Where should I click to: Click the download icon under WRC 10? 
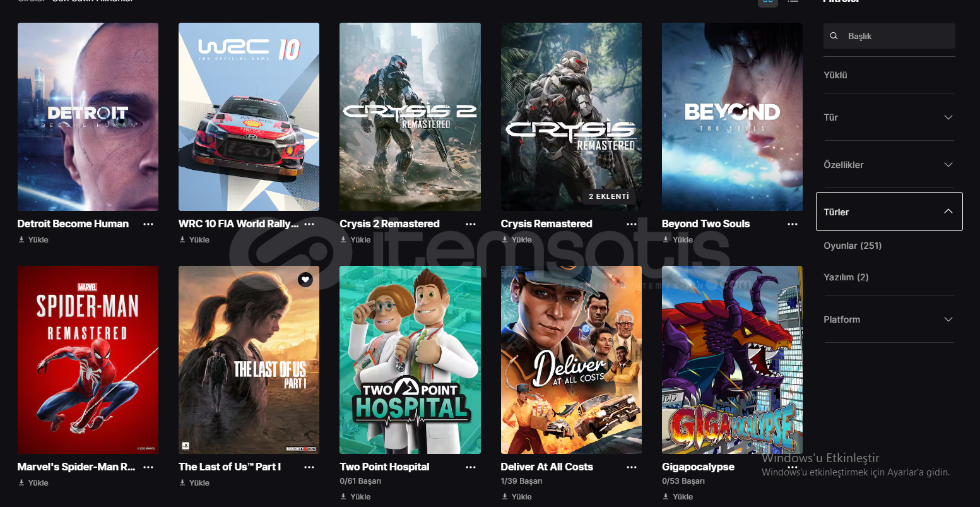[x=182, y=240]
